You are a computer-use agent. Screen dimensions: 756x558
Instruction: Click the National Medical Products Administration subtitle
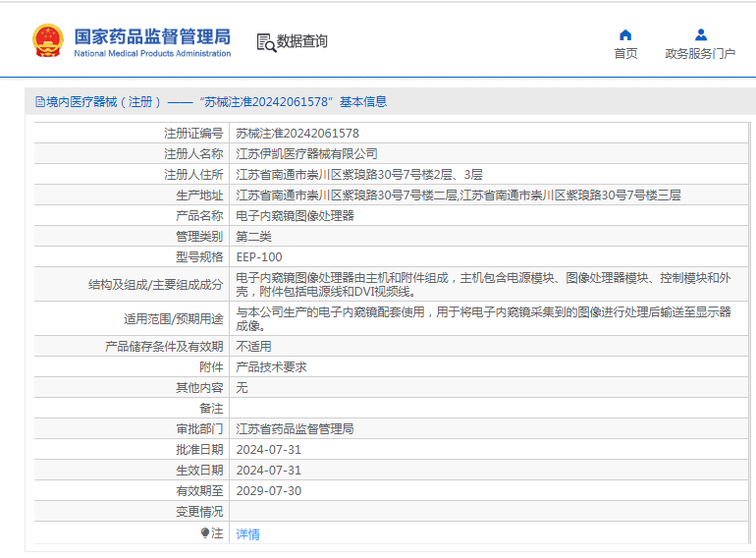152,54
